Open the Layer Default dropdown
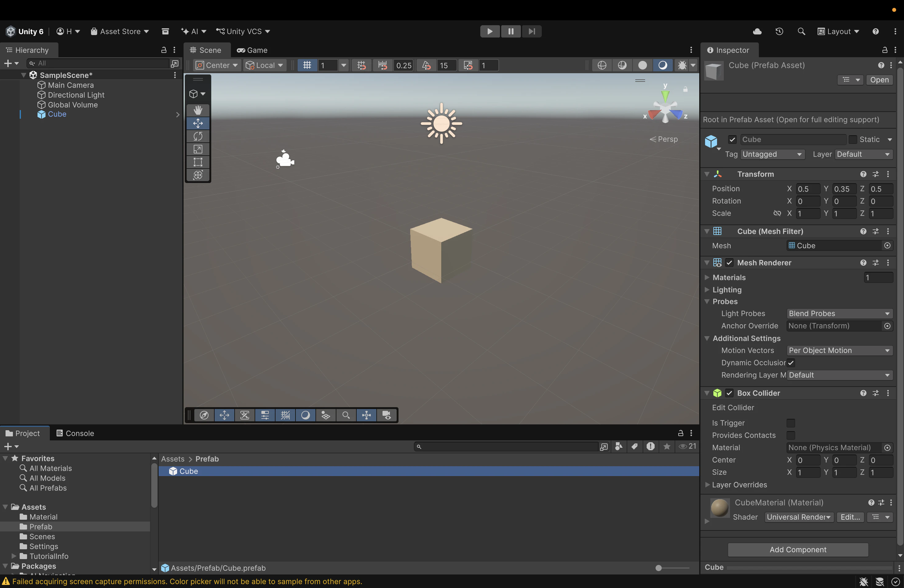The width and height of the screenshot is (904, 588). click(x=864, y=154)
